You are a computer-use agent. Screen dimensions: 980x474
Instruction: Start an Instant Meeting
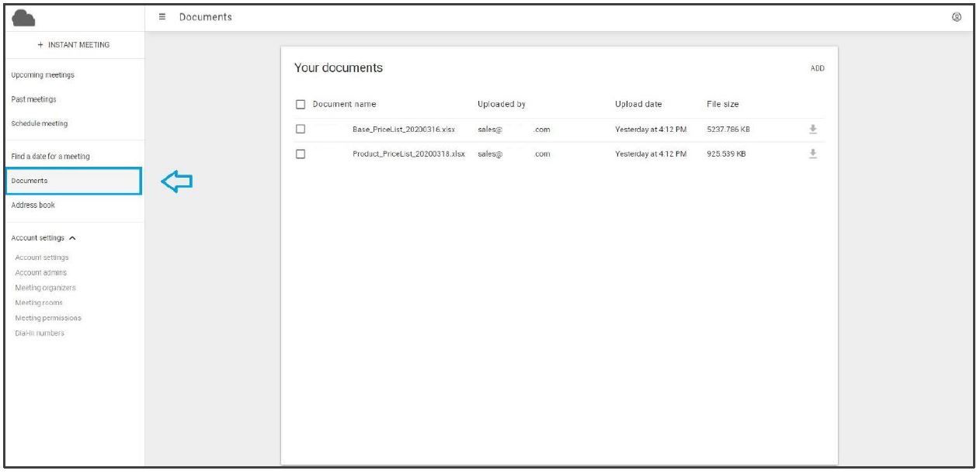coord(74,45)
